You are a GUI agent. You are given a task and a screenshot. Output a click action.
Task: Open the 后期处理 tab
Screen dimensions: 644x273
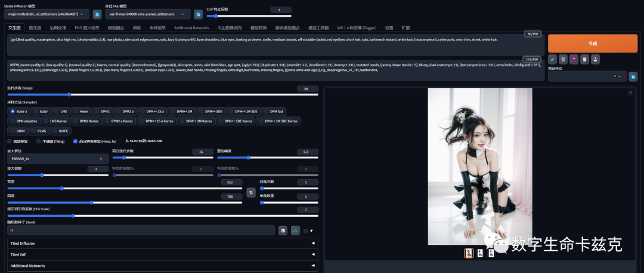[x=58, y=28]
